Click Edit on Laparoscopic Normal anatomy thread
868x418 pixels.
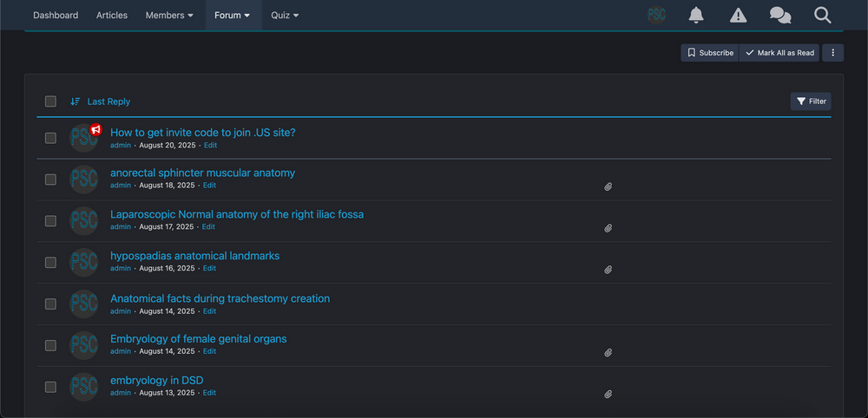pos(208,226)
